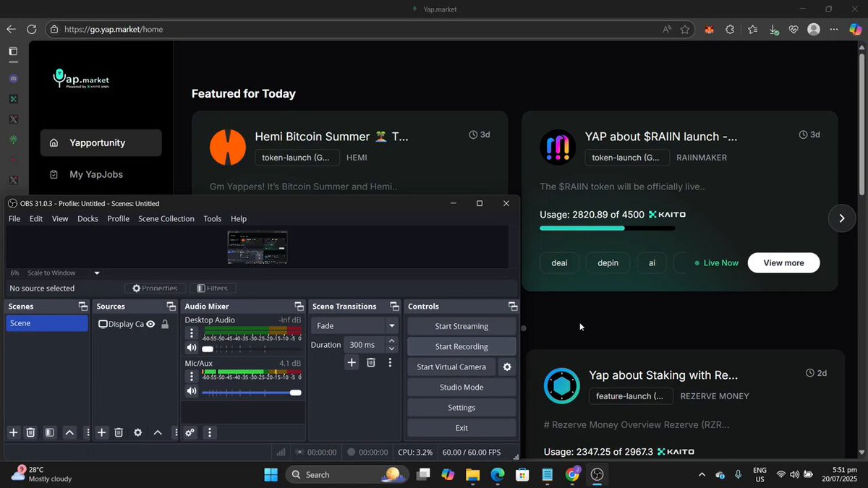Move scene up with Scenes arrow icon
868x488 pixels.
(69, 432)
